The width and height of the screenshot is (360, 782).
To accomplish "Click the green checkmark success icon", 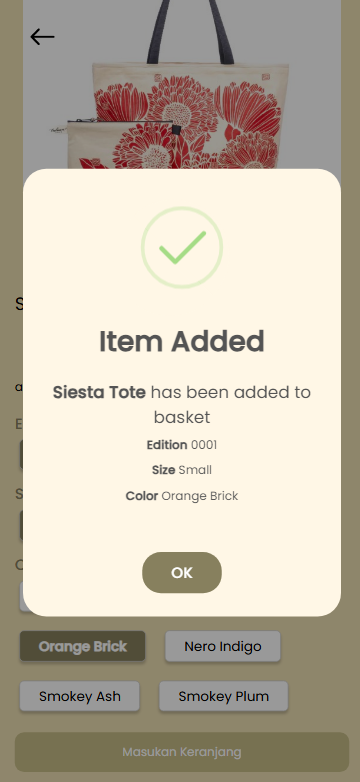I will click(x=182, y=247).
